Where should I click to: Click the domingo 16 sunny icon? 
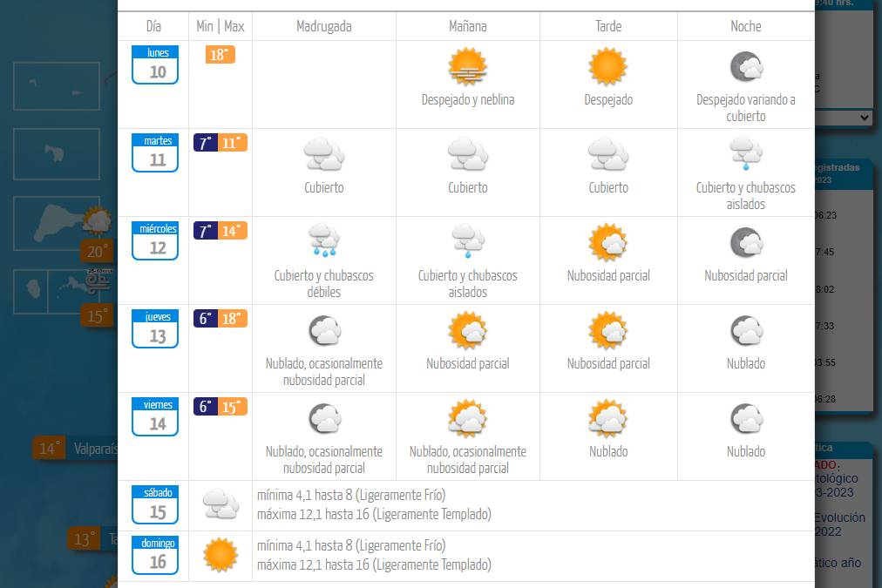point(220,555)
